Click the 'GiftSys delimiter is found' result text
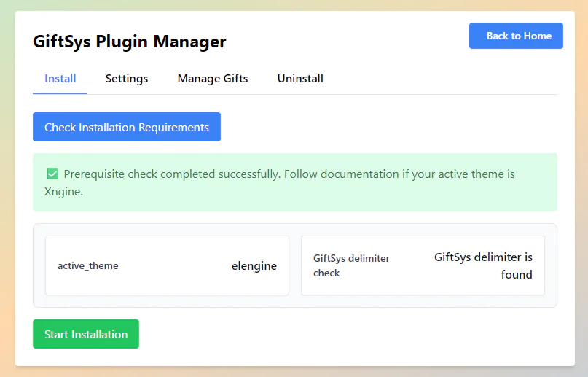Screen dimensions: 588x377 (483, 265)
